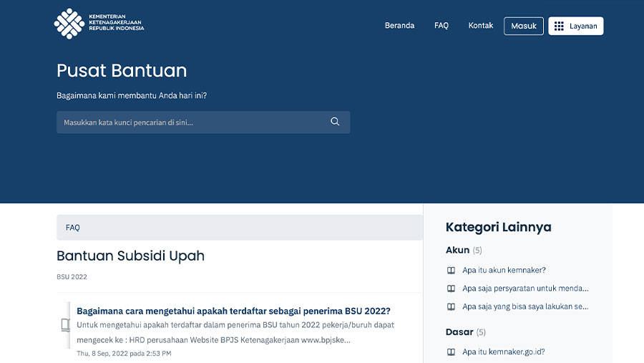
Task: Click book icon beside 'Apa itu kemnaker.go.id?'
Action: pos(451,352)
